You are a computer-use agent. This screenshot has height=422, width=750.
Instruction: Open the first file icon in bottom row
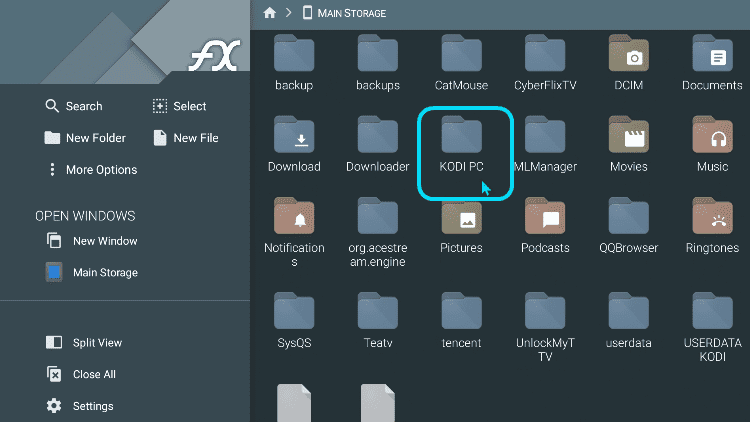(294, 402)
